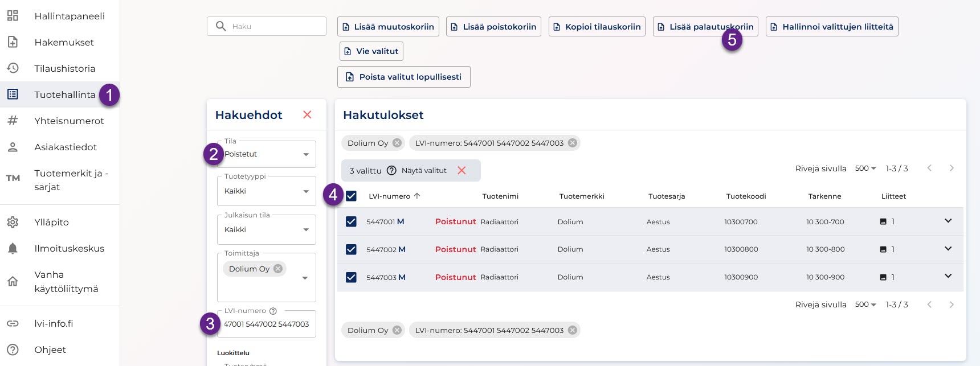Open top Rivejä sivulla 500 dropdown

click(x=865, y=168)
